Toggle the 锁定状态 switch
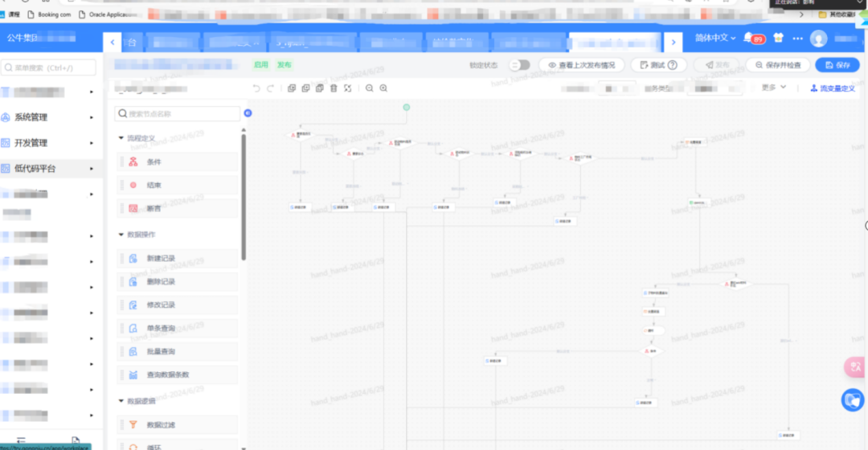Image resolution: width=868 pixels, height=450 pixels. pos(519,65)
